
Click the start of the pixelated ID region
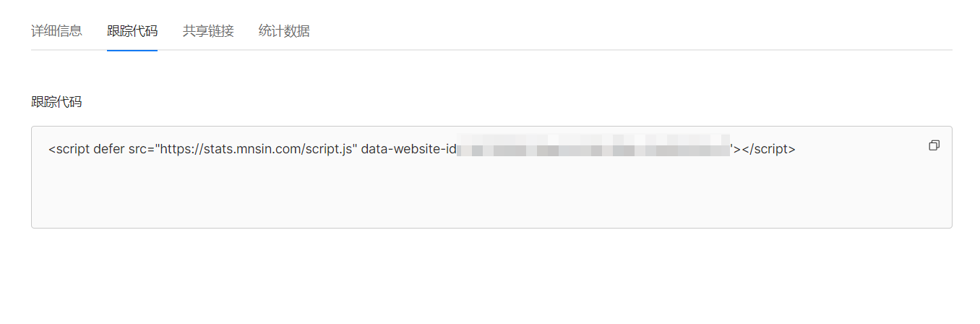463,150
